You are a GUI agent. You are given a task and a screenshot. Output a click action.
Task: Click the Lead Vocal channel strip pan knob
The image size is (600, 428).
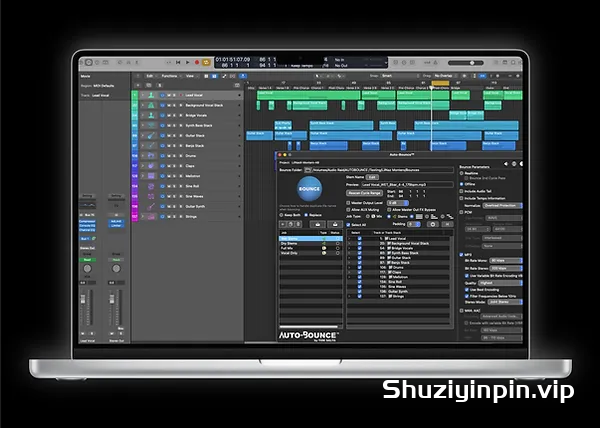pos(87,269)
